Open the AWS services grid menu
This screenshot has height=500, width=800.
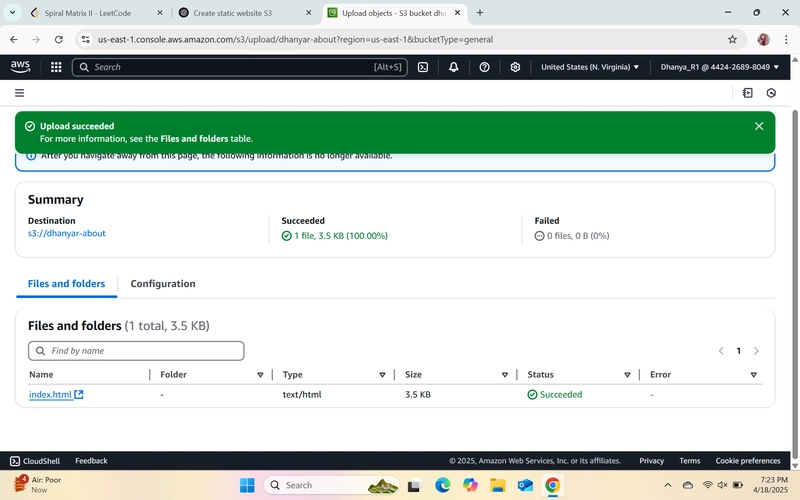coord(56,67)
